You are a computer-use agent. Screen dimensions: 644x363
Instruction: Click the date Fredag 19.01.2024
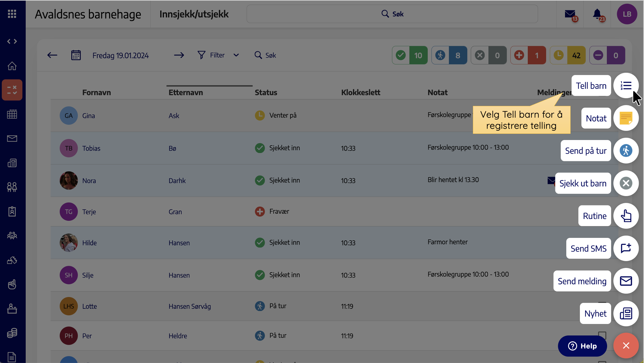pos(121,55)
